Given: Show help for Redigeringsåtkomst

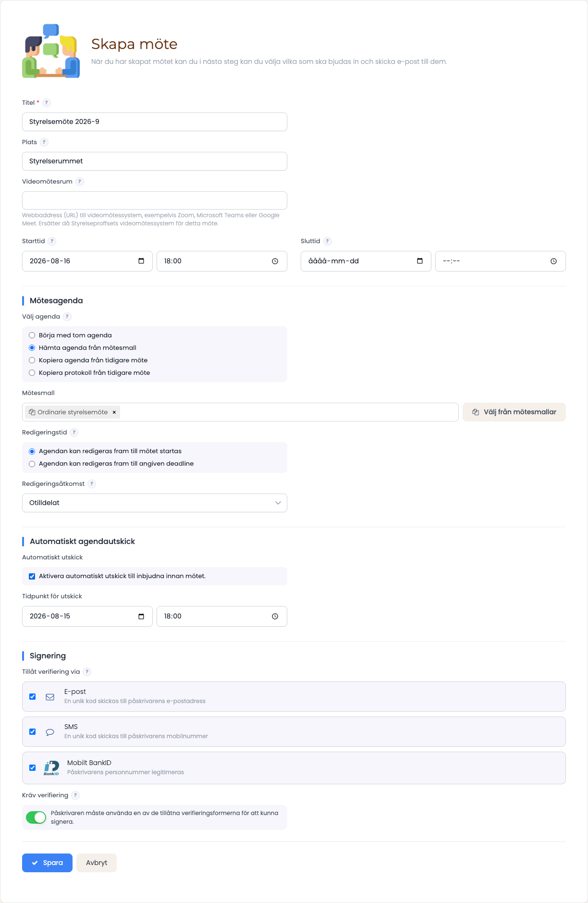Looking at the screenshot, I should (92, 484).
